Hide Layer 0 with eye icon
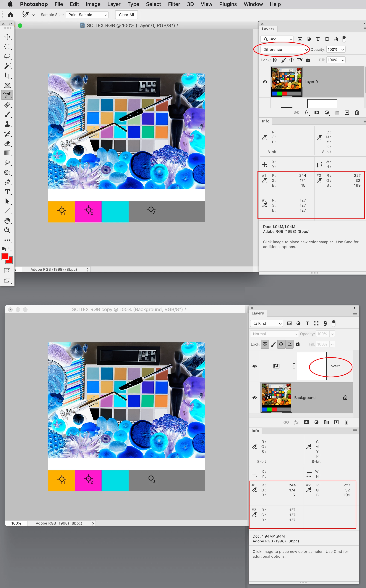 265,82
